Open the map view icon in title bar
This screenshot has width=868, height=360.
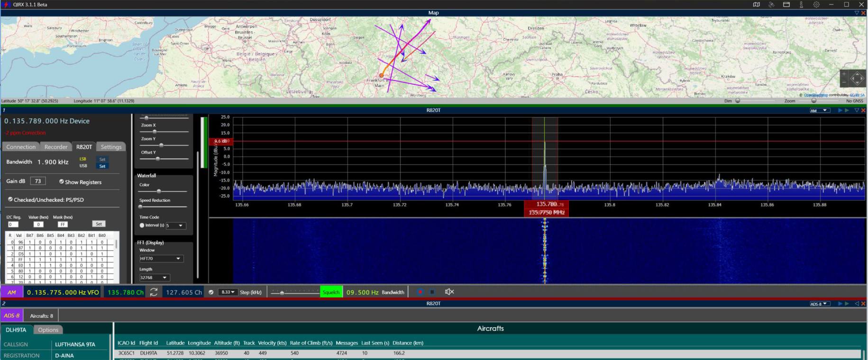click(x=756, y=5)
